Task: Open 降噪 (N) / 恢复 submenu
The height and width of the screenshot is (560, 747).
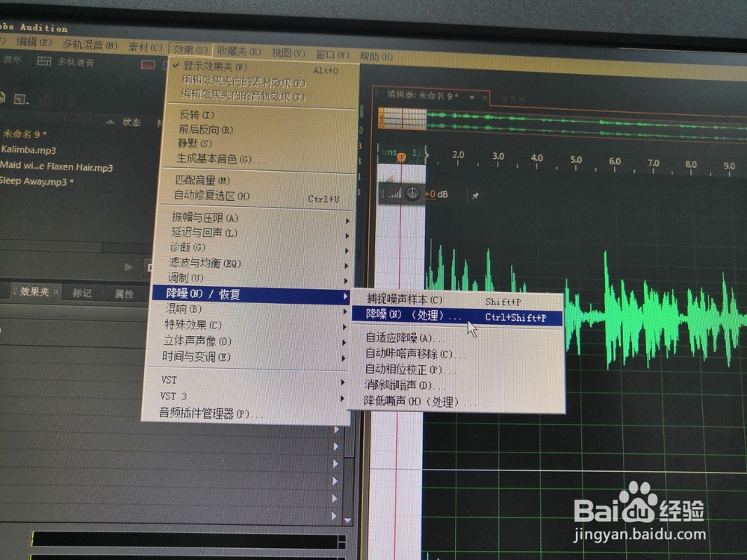Action: (x=250, y=294)
